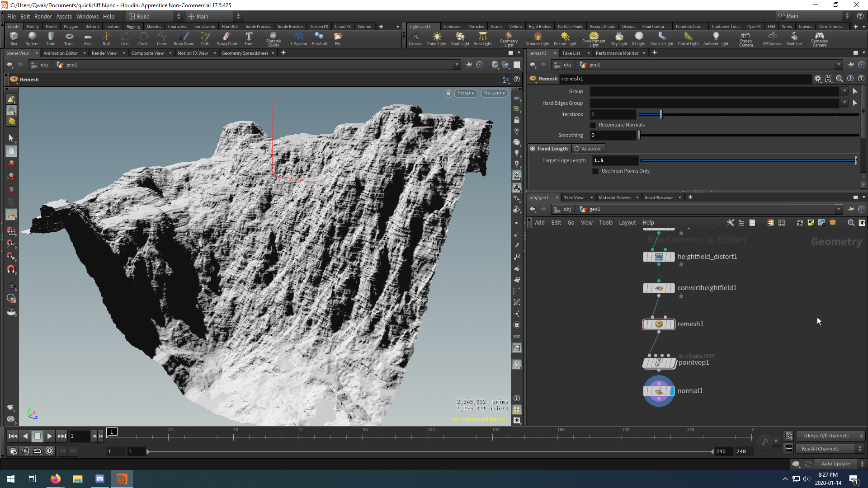Click the Environment Light shelf tool
The image size is (868, 488).
pyautogui.click(x=594, y=38)
